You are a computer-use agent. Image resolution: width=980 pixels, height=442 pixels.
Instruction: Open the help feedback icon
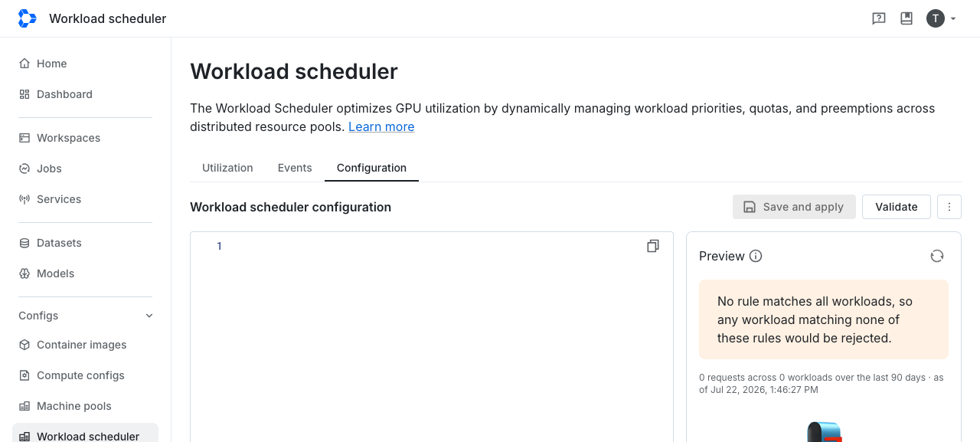[879, 18]
